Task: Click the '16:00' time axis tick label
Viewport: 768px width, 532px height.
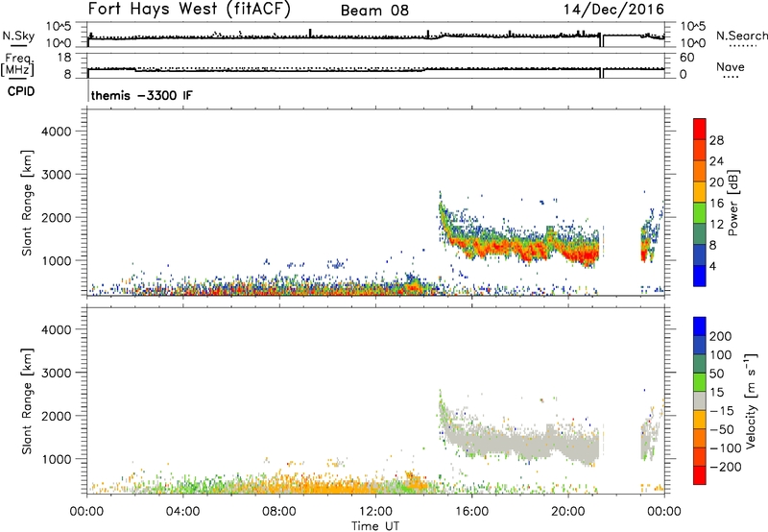Action: point(471,512)
